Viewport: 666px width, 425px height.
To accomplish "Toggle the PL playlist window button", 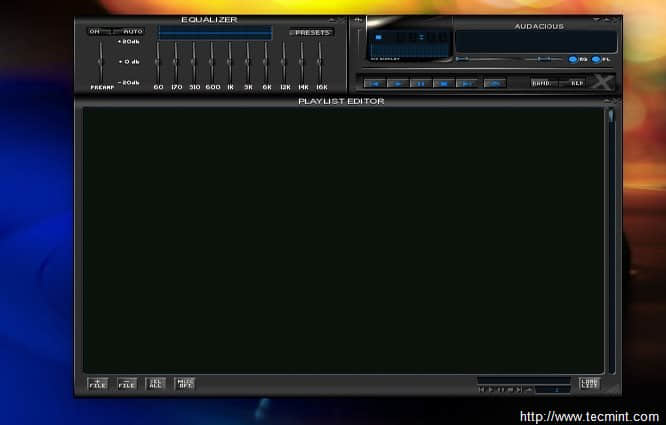I will click(x=601, y=59).
